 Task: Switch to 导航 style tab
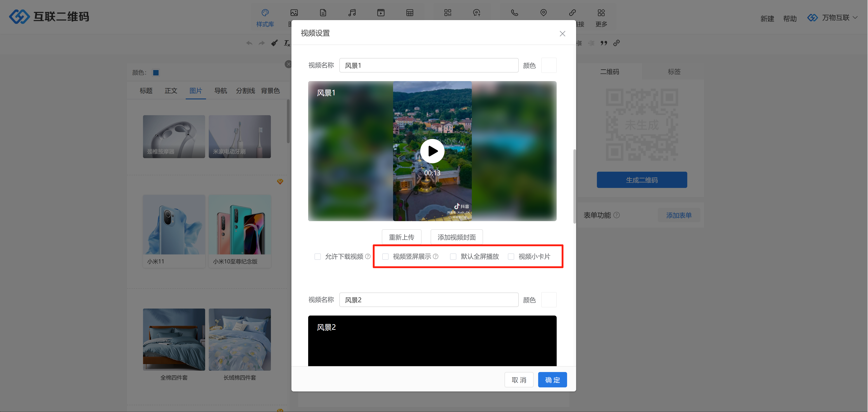(221, 91)
